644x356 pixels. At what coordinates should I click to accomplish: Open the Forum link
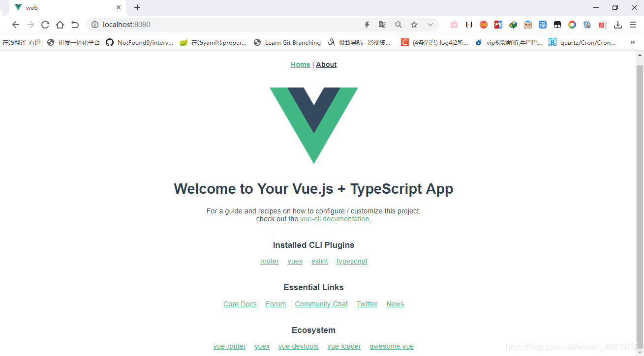(276, 304)
